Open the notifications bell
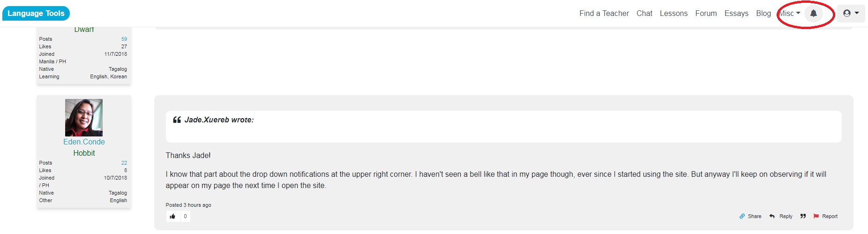The width and height of the screenshot is (868, 234). tap(814, 14)
